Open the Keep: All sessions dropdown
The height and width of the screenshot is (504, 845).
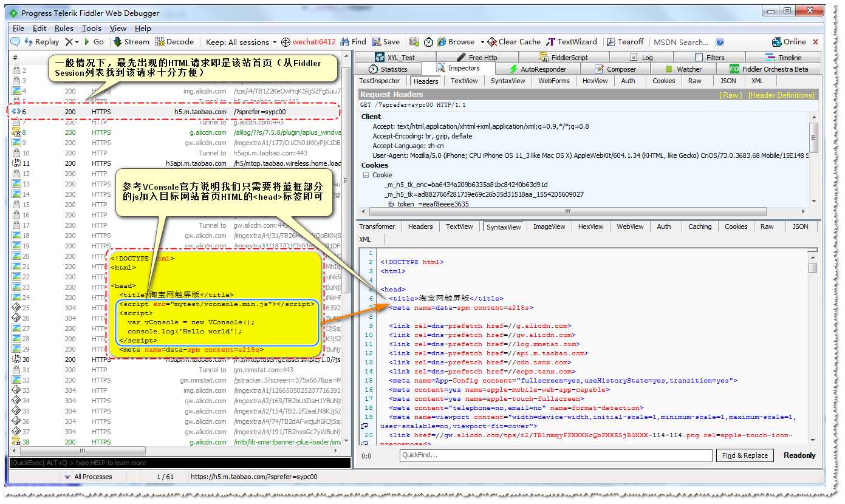(241, 42)
